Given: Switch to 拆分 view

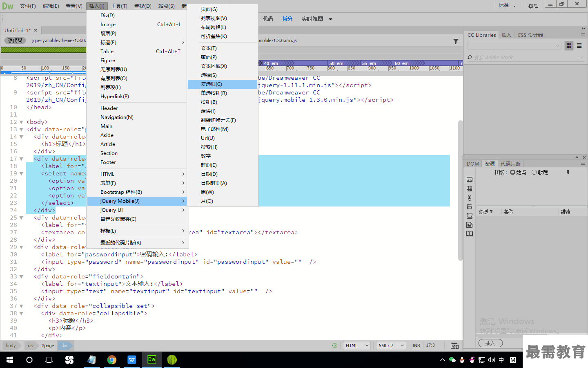Looking at the screenshot, I should [287, 19].
